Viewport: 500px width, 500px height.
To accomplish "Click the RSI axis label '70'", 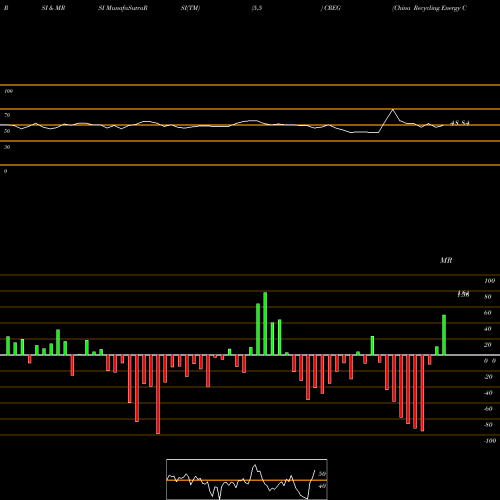I will [x=7, y=115].
